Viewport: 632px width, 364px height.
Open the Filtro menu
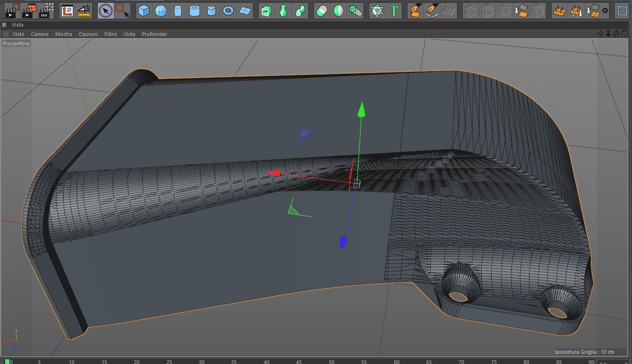(110, 34)
